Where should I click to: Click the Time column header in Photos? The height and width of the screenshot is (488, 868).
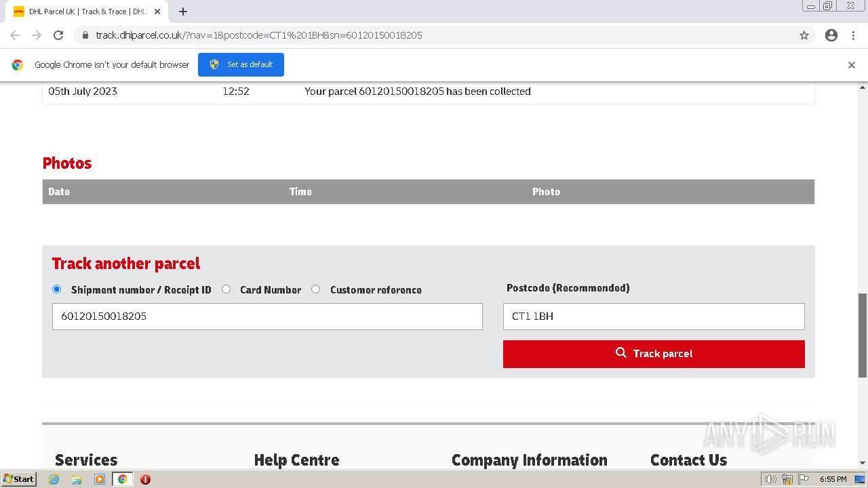pyautogui.click(x=300, y=192)
